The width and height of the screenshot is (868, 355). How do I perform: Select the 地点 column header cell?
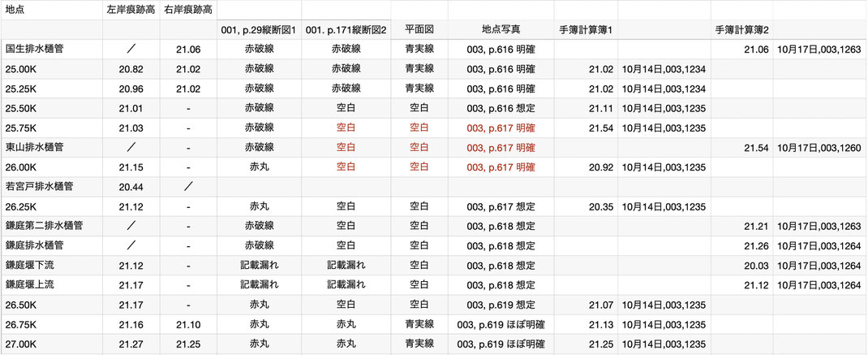pos(52,10)
